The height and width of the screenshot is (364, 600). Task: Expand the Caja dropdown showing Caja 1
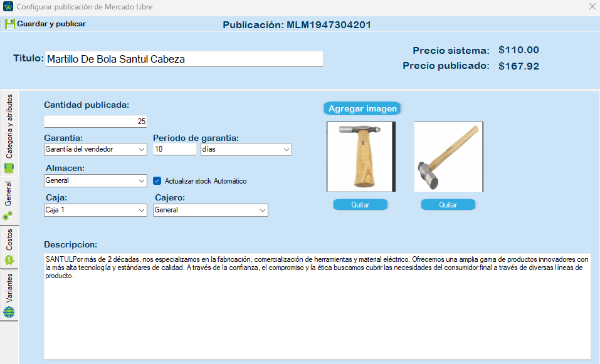tap(95, 211)
